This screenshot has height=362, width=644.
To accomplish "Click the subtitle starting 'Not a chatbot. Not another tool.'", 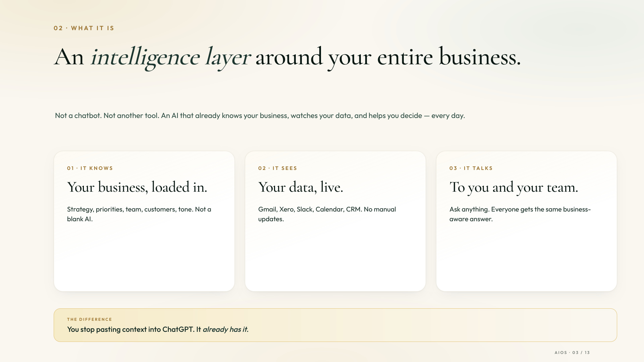I will [x=260, y=116].
